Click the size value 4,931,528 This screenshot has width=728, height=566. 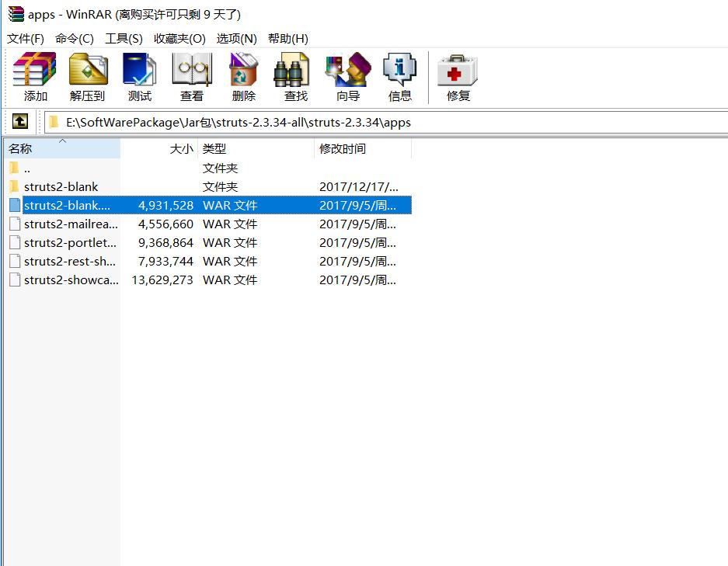165,205
